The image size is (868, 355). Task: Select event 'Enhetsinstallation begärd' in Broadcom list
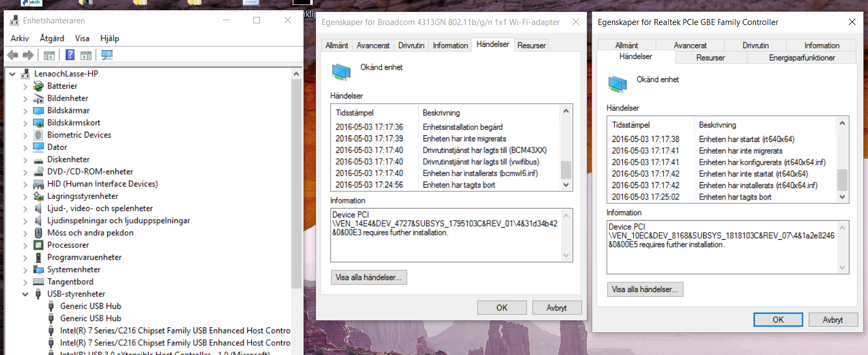[445, 127]
